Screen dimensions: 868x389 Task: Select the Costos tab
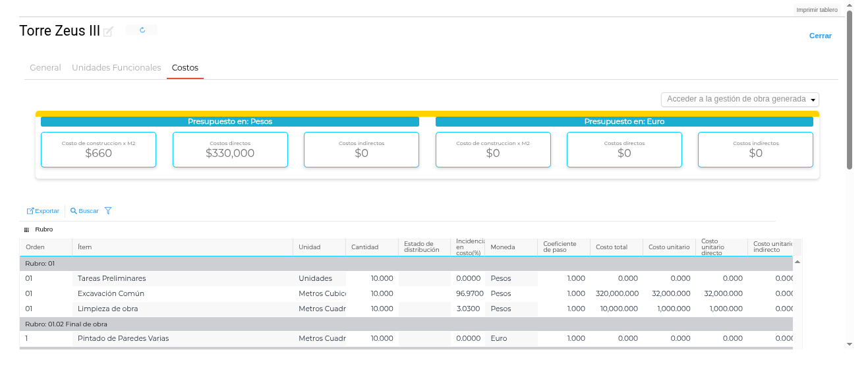(185, 68)
